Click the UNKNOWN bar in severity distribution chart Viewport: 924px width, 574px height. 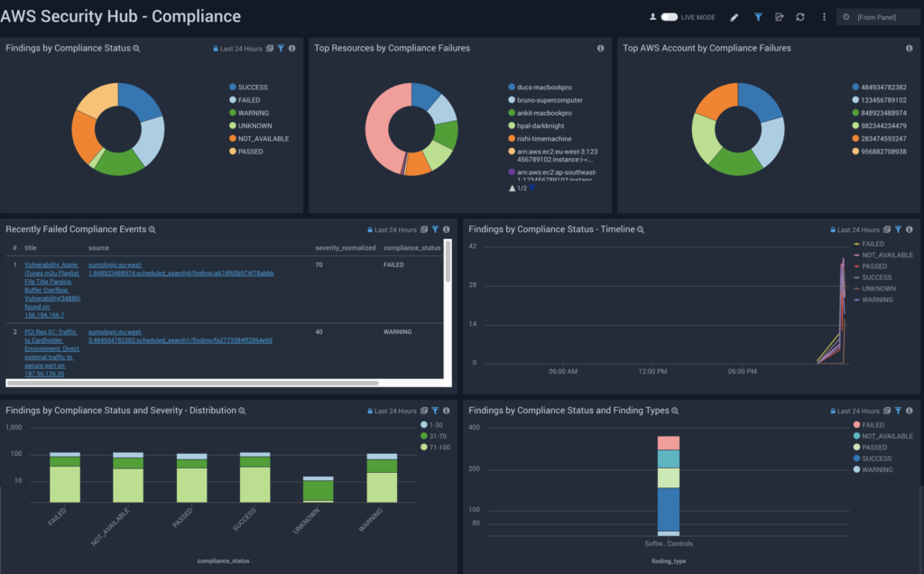(x=319, y=489)
